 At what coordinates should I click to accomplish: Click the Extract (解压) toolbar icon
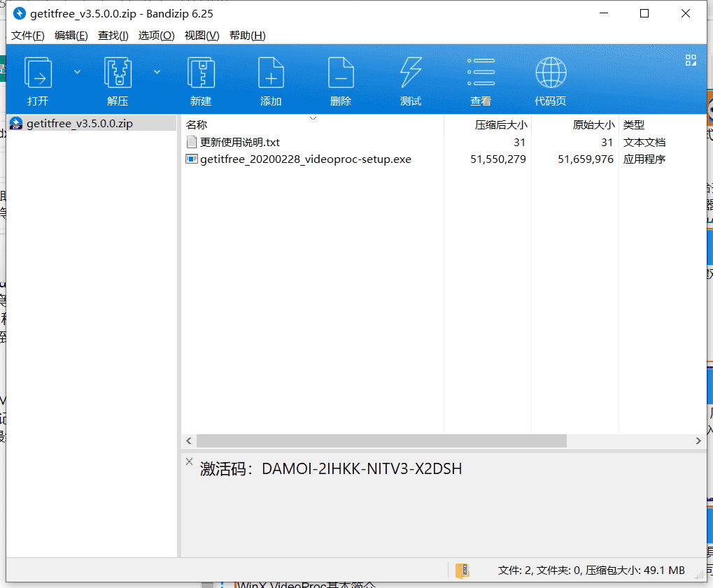click(x=118, y=72)
